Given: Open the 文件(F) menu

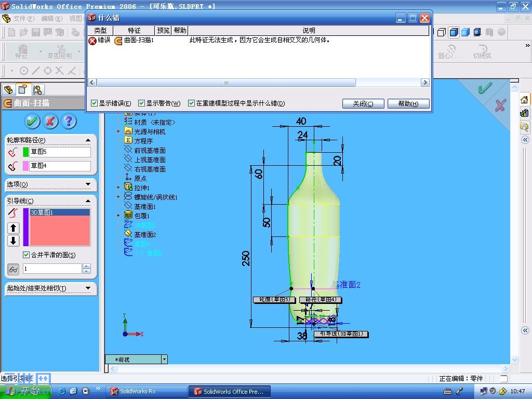Looking at the screenshot, I should (24, 18).
